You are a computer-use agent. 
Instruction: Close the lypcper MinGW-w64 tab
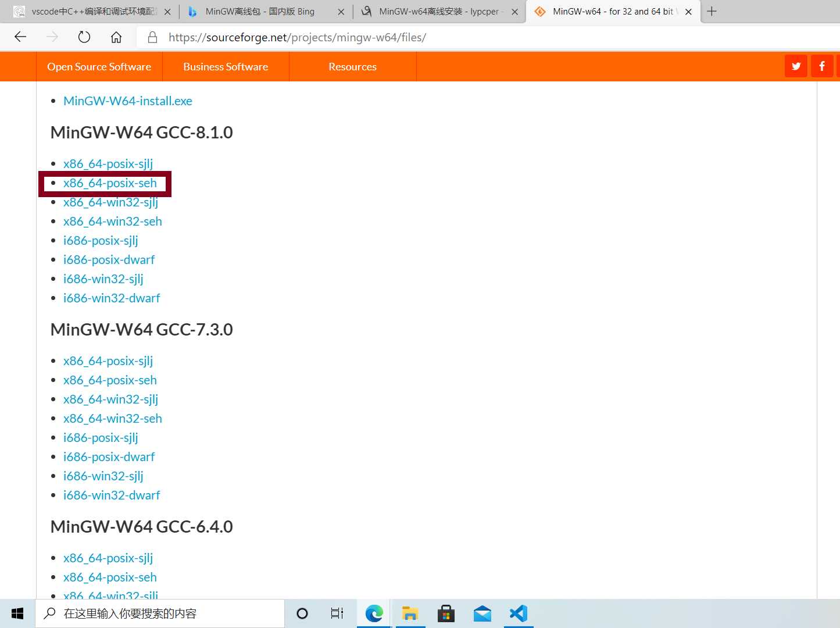click(x=514, y=12)
